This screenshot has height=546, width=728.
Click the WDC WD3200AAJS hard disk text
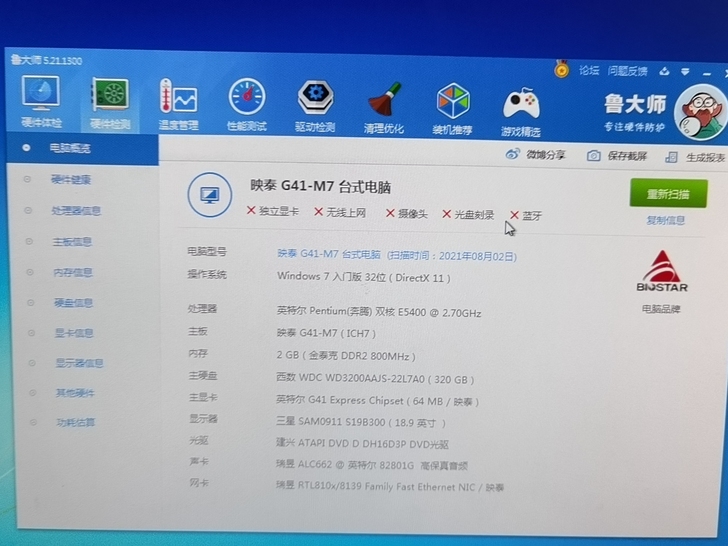pyautogui.click(x=375, y=378)
